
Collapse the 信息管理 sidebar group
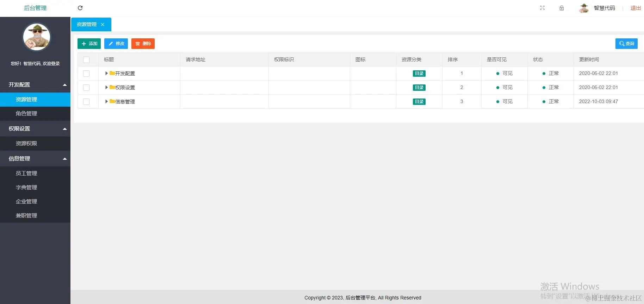[35, 159]
